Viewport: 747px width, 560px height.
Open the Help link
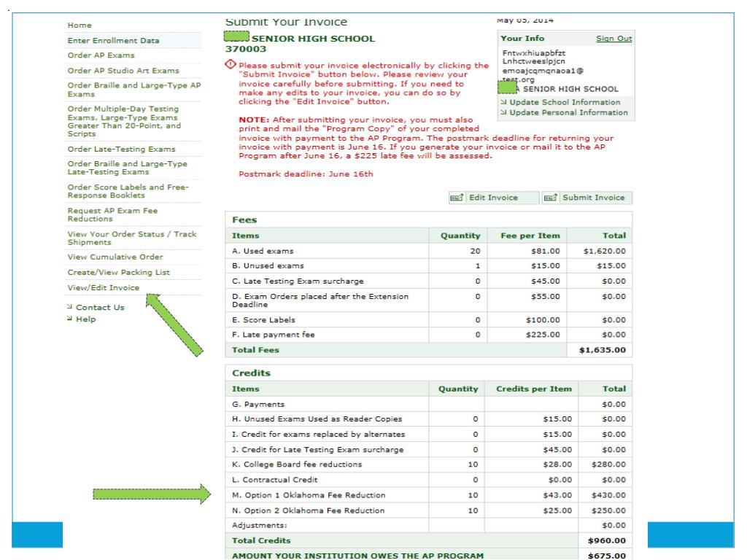(x=86, y=319)
